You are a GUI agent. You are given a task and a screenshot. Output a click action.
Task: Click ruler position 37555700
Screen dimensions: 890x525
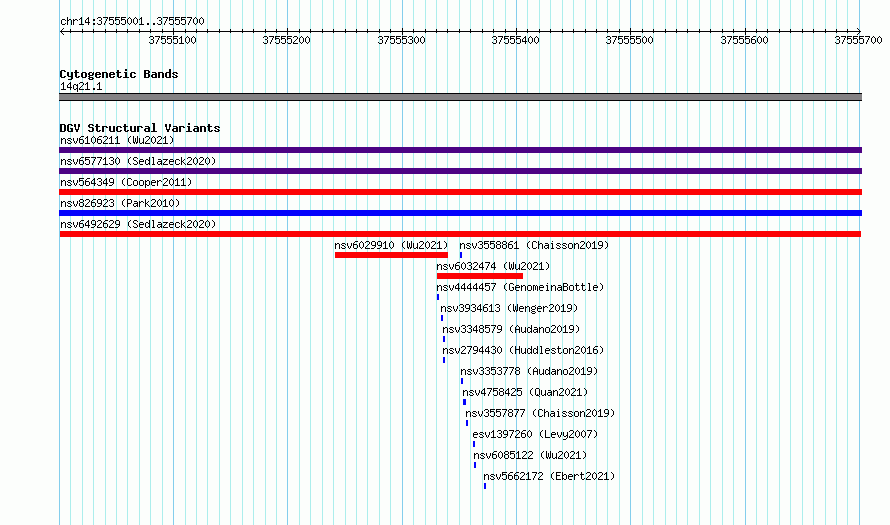coord(858,40)
